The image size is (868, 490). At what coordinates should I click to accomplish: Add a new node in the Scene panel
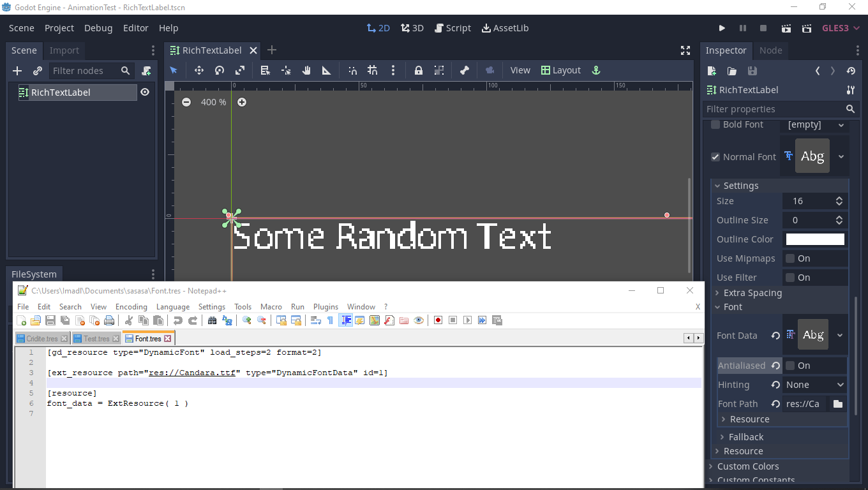coord(17,71)
